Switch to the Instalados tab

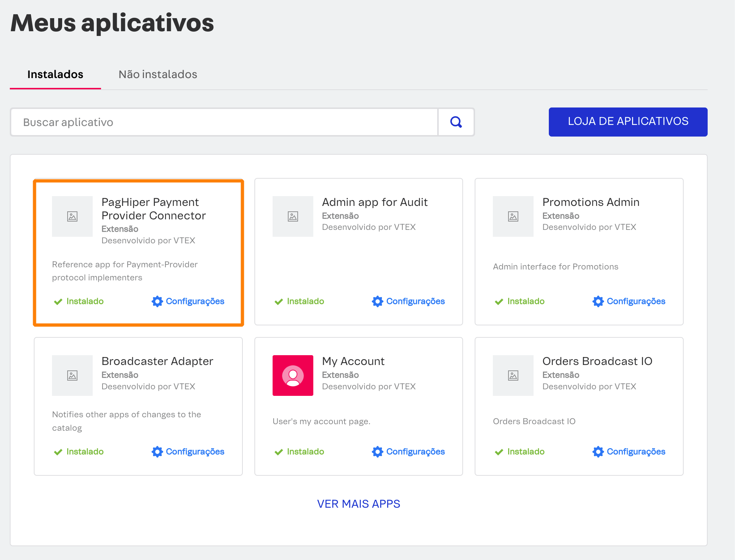pos(55,74)
